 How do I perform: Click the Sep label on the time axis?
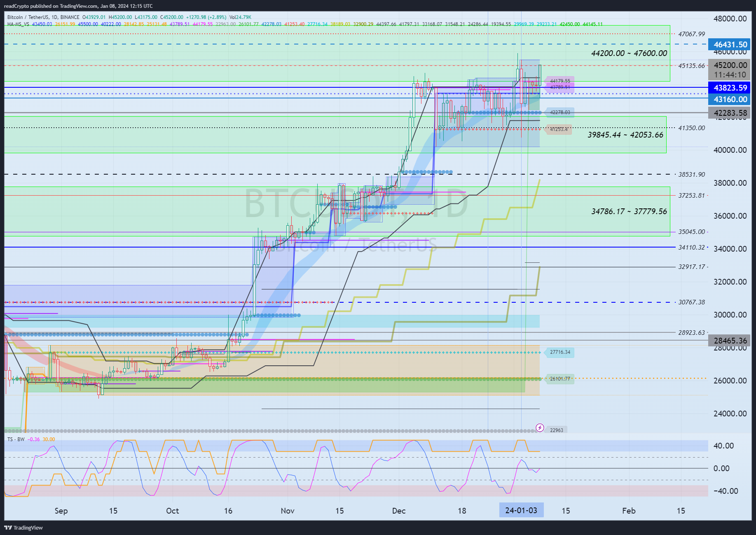pyautogui.click(x=61, y=511)
